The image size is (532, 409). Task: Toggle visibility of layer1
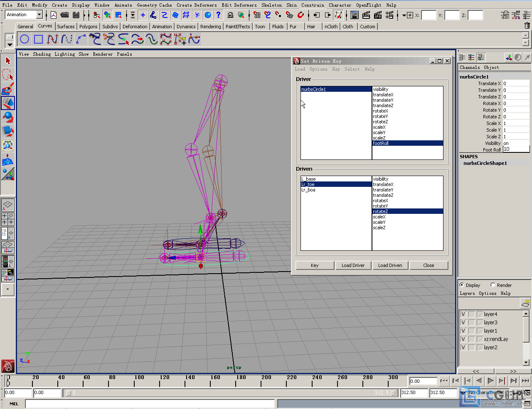[x=463, y=331]
